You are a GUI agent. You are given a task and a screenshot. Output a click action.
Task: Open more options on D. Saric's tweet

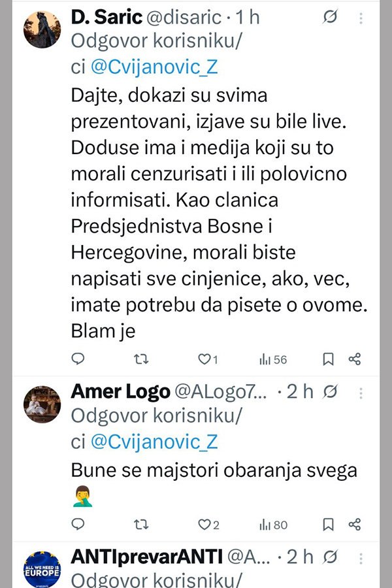click(x=361, y=18)
